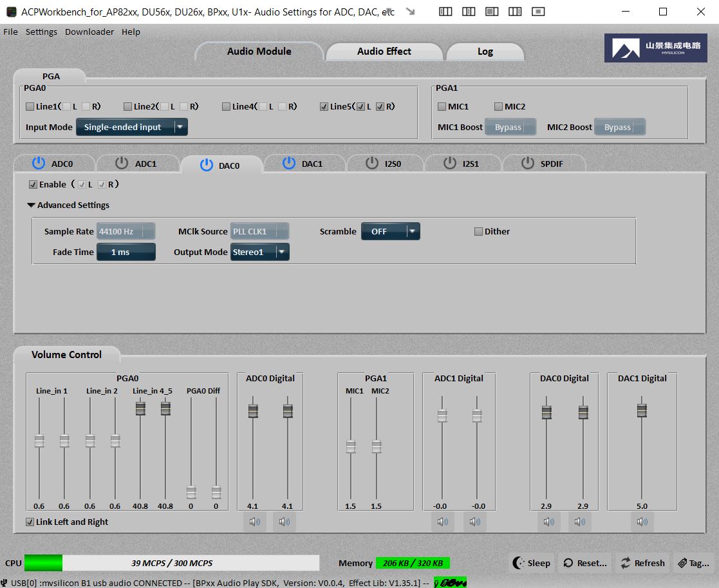Enable the Line2 input checkbox
This screenshot has height=588, width=719.
[128, 106]
